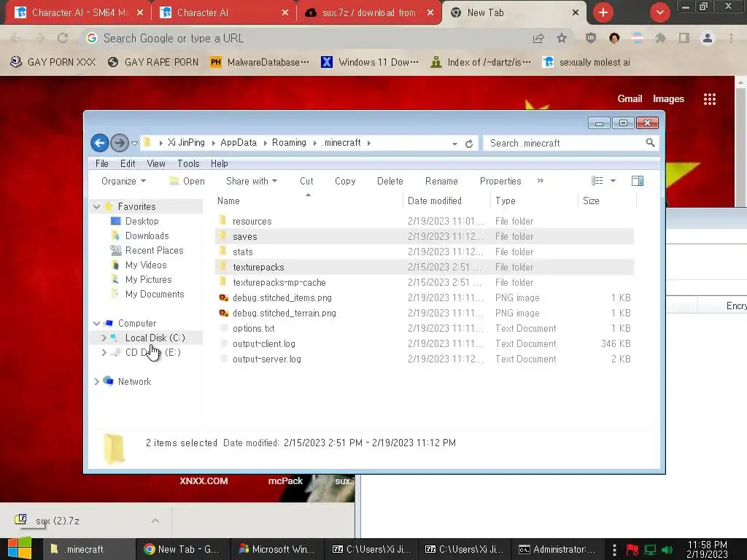This screenshot has height=560, width=747.
Task: Close the sux.7z download tab
Action: pyautogui.click(x=430, y=13)
